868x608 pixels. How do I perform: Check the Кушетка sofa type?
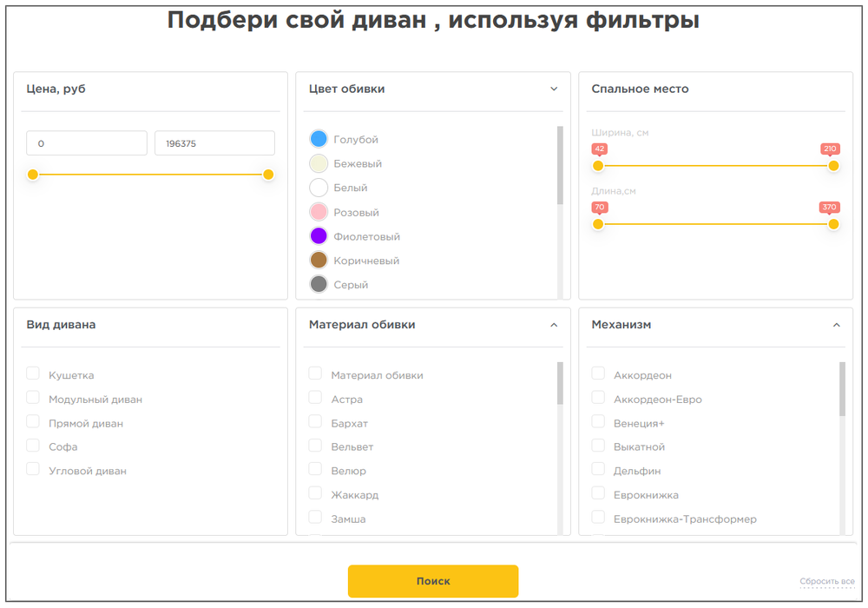pyautogui.click(x=32, y=373)
